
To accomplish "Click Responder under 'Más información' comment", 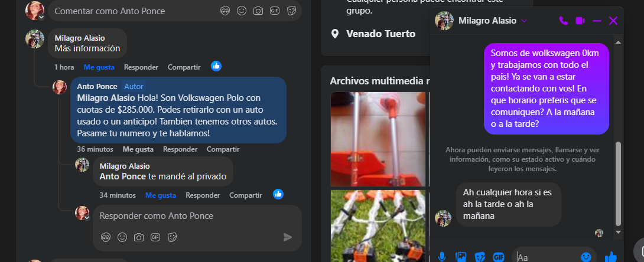I will pyautogui.click(x=141, y=67).
